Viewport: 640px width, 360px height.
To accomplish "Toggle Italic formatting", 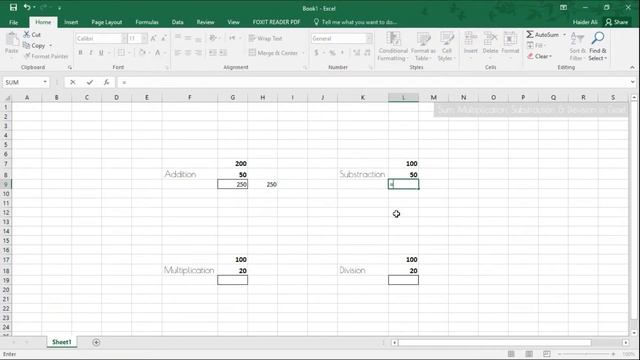I will tap(91, 53).
